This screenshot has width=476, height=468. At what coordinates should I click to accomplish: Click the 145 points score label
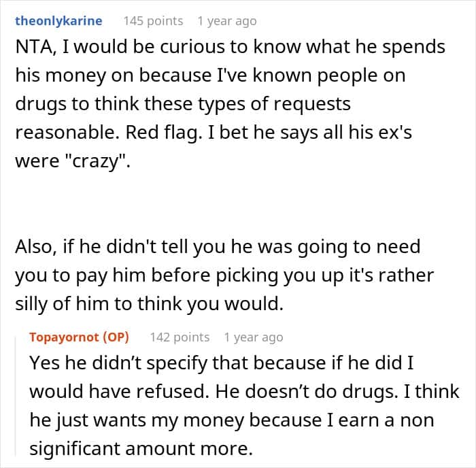click(153, 21)
